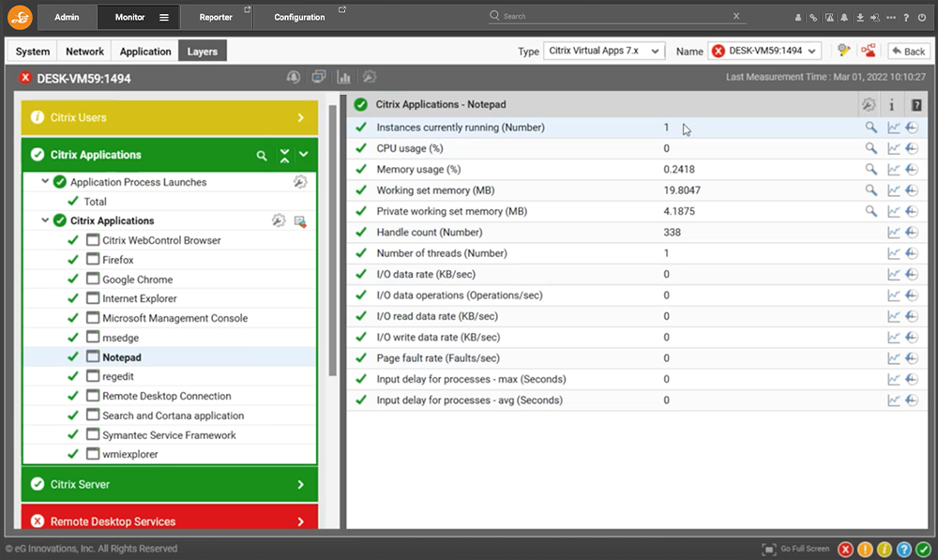Open the Reporter module

(216, 17)
